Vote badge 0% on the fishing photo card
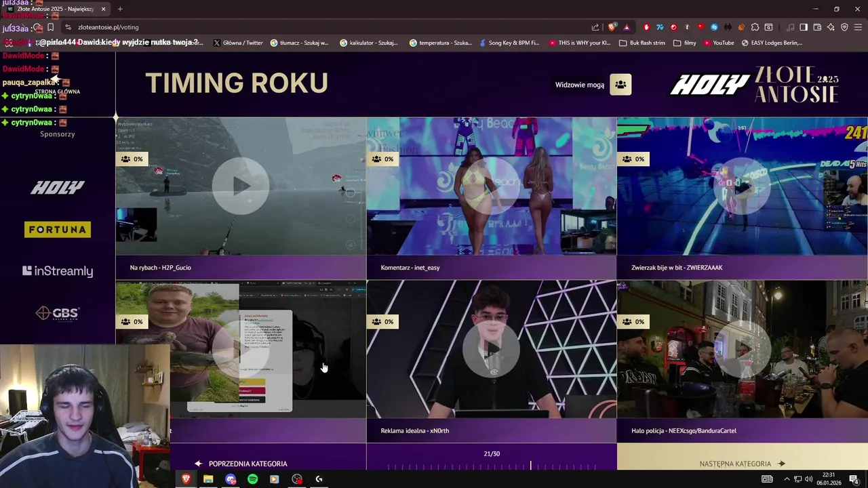Viewport: 868px width, 488px height. 132,321
